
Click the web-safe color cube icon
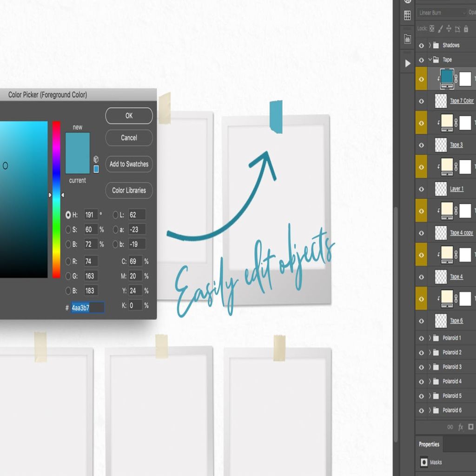click(96, 159)
